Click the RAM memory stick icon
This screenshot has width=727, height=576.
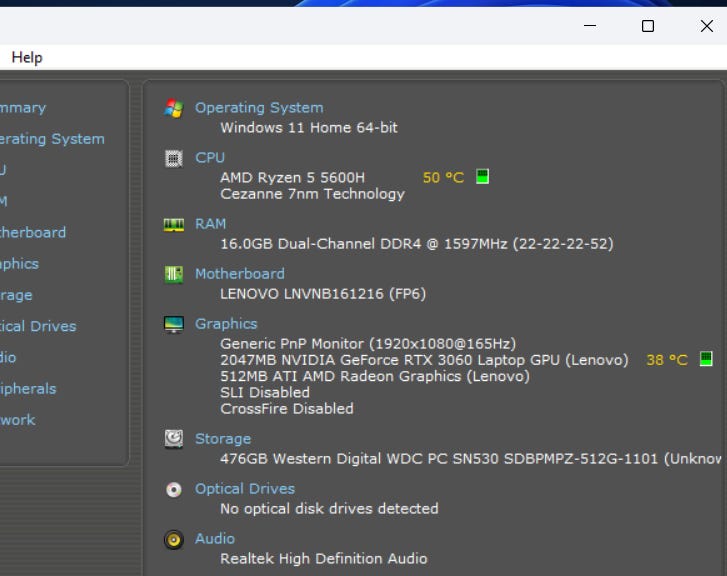tap(174, 224)
